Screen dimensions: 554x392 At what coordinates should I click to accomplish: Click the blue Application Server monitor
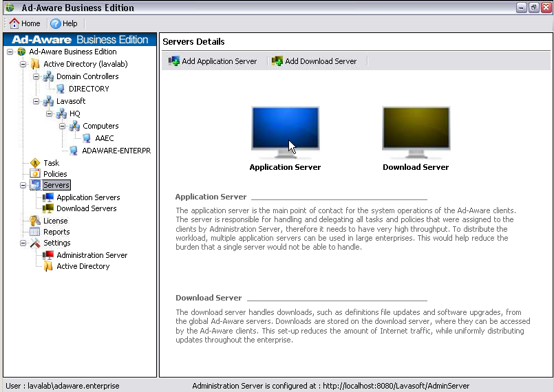point(286,132)
